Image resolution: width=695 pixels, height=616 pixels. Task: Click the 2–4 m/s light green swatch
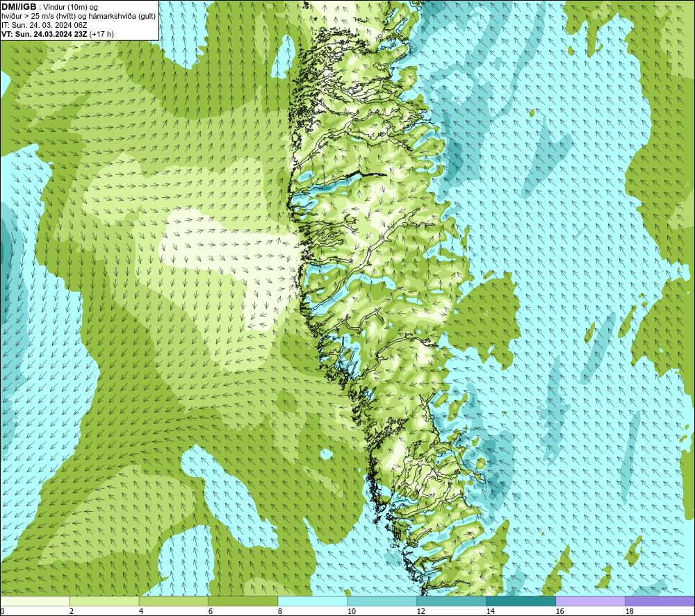pyautogui.click(x=104, y=601)
